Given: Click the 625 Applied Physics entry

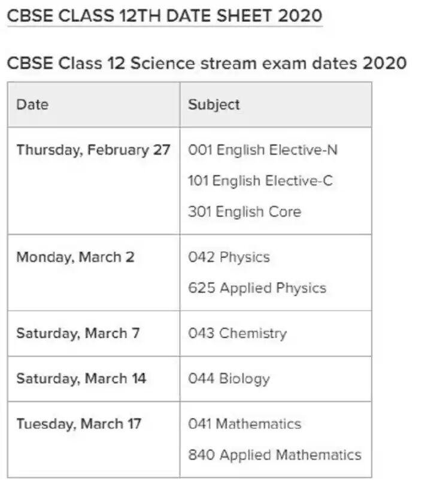Looking at the screenshot, I should tap(257, 288).
